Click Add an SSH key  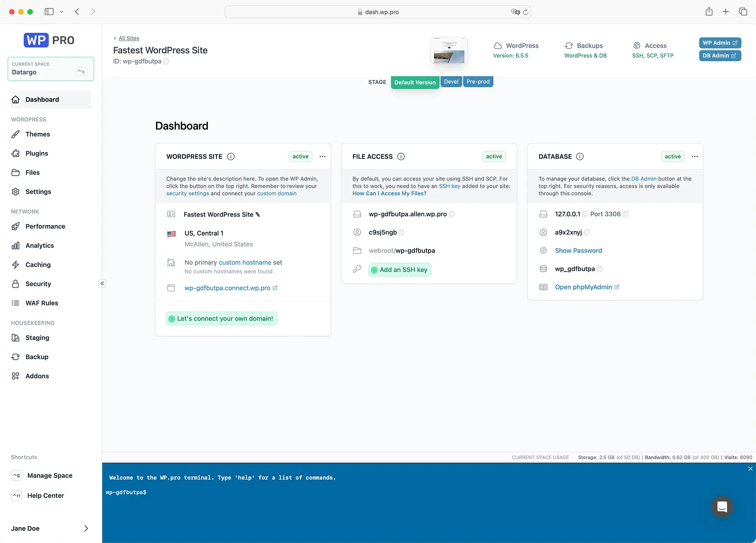[x=400, y=270]
